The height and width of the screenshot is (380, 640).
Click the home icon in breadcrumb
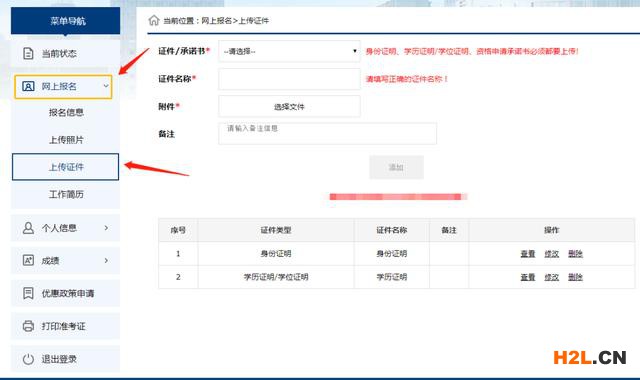point(154,20)
